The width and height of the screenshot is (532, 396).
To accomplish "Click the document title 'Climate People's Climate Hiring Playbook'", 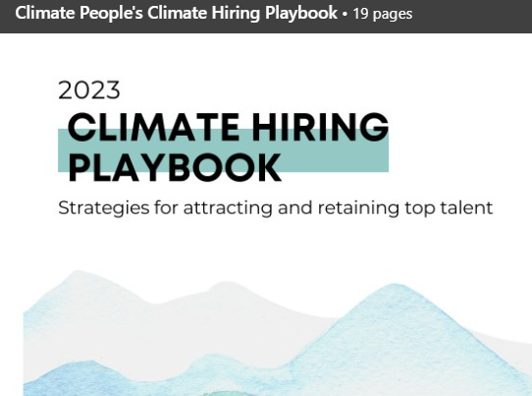I will point(176,13).
